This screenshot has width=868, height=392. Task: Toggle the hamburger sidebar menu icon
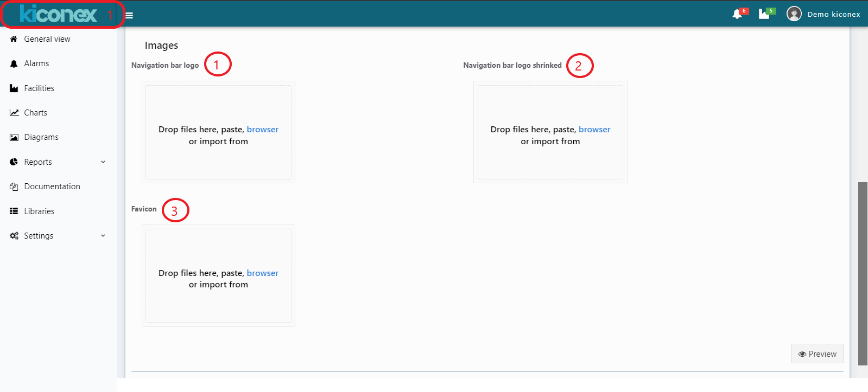click(129, 15)
